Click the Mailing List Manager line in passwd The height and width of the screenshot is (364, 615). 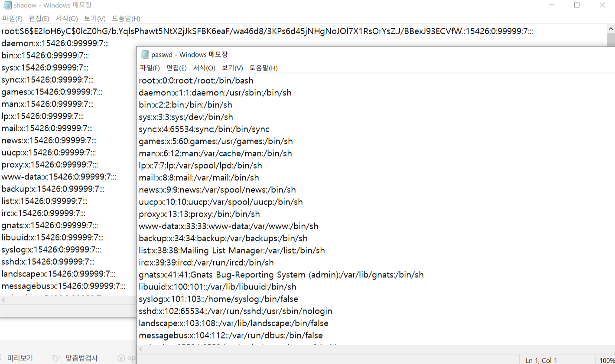click(232, 250)
